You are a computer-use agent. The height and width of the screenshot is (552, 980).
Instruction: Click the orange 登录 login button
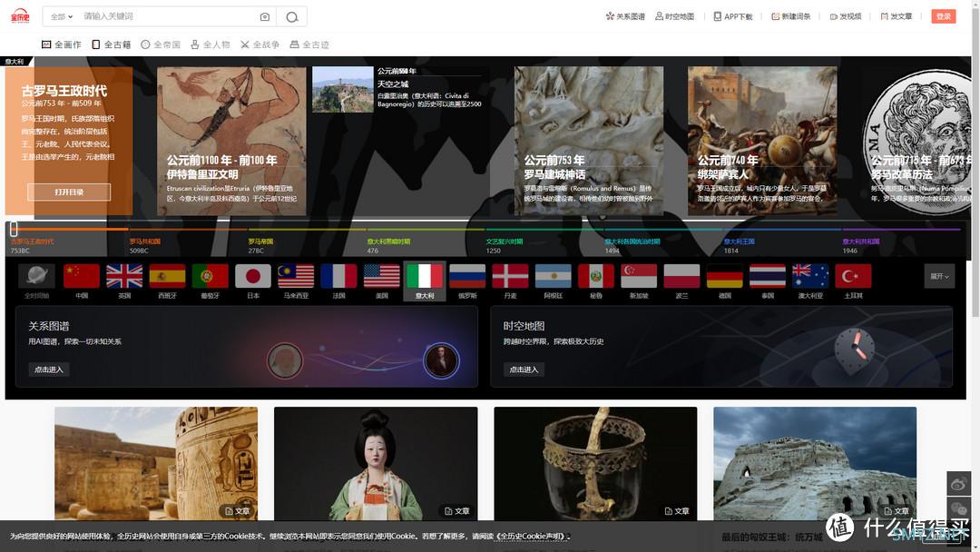click(943, 16)
